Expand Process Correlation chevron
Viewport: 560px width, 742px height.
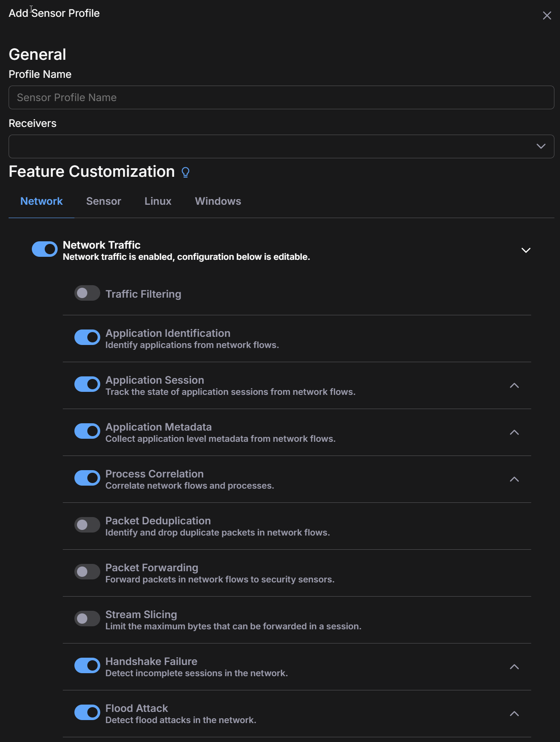514,479
